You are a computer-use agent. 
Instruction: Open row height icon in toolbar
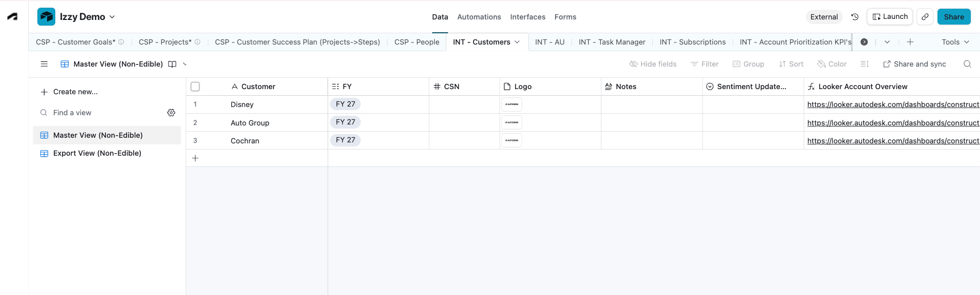point(865,64)
